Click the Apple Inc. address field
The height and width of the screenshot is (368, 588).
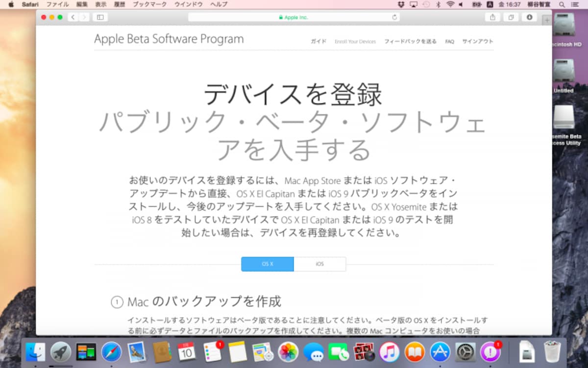294,17
